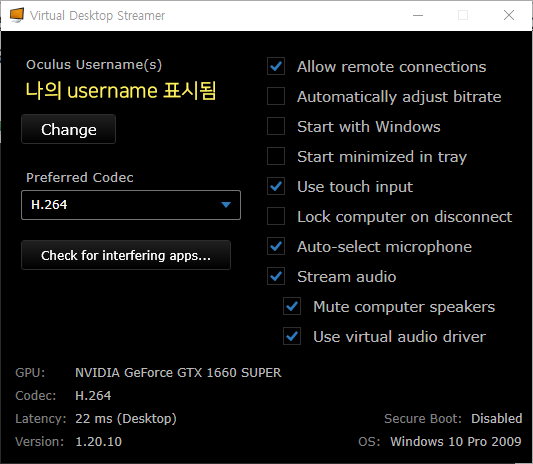
Task: Click the Oculus Username(s) label
Action: pos(94,65)
